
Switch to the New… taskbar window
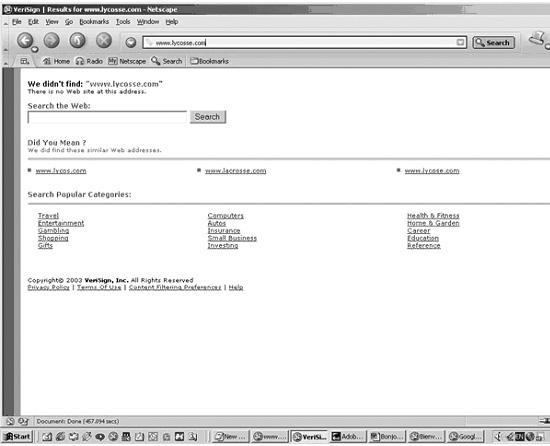(x=231, y=437)
